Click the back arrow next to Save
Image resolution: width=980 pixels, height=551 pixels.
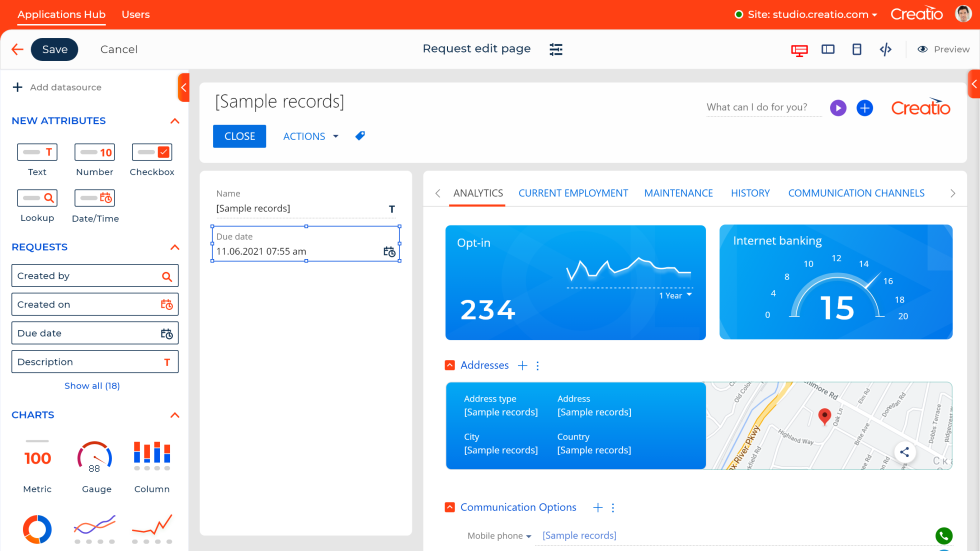[x=17, y=49]
